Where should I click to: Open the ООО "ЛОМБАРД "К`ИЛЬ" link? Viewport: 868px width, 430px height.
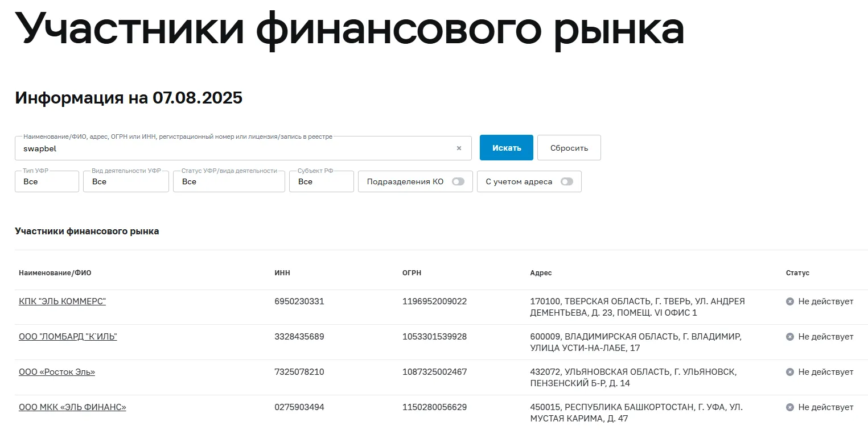(68, 337)
